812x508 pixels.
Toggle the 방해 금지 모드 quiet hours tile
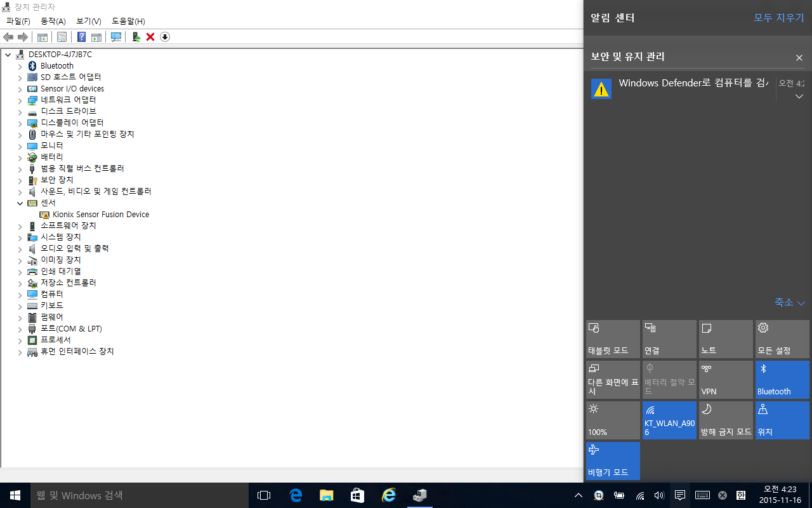pyautogui.click(x=726, y=420)
